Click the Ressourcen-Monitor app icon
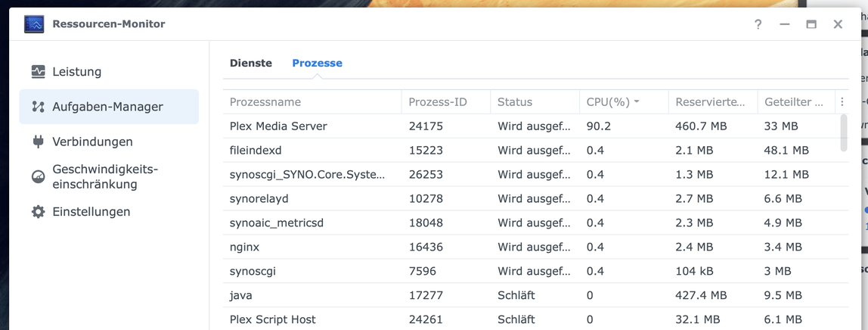This screenshot has height=330, width=868. click(34, 24)
